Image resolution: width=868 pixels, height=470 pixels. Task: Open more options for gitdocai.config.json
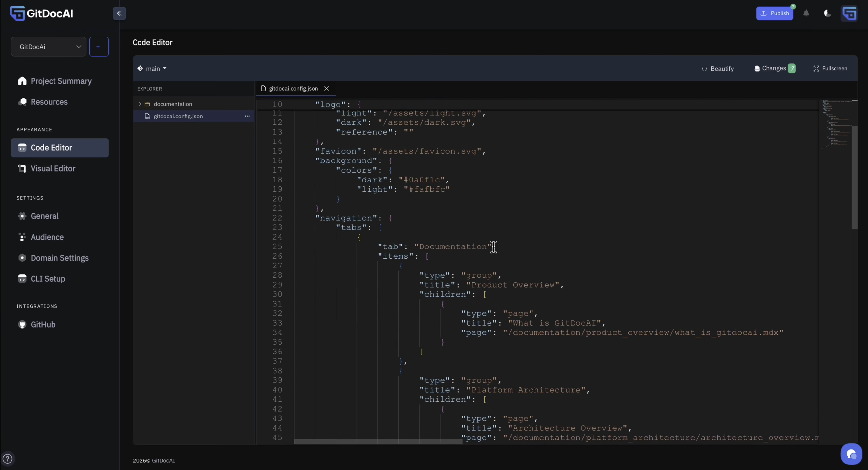coord(247,116)
